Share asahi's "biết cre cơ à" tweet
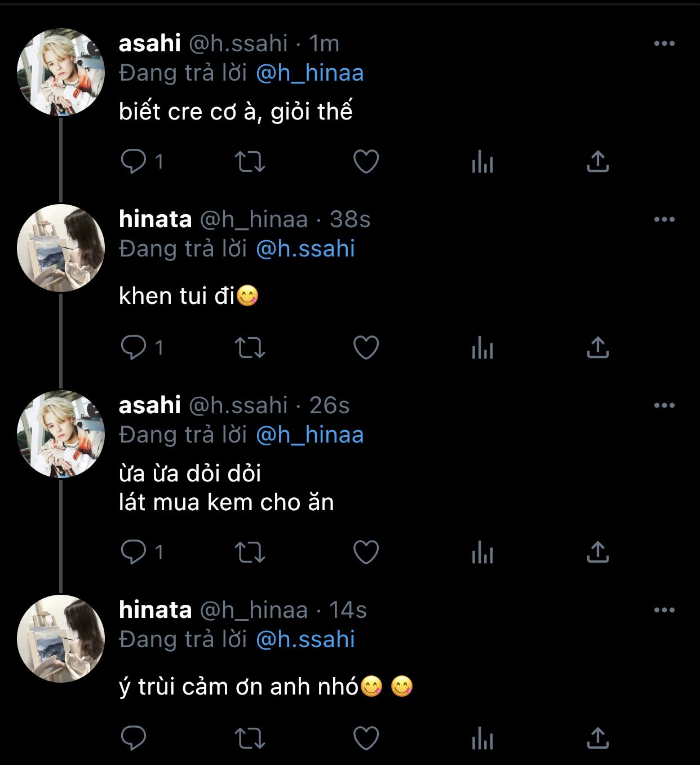700x765 pixels. (597, 162)
